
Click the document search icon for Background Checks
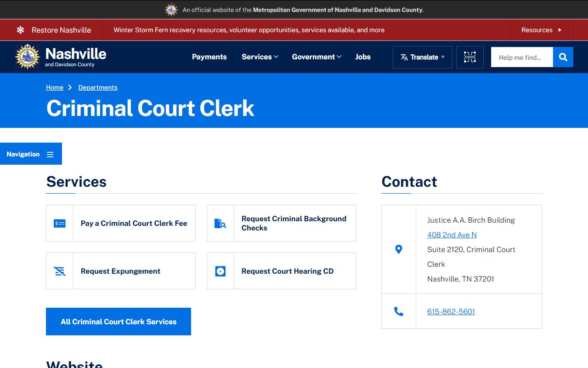[220, 223]
